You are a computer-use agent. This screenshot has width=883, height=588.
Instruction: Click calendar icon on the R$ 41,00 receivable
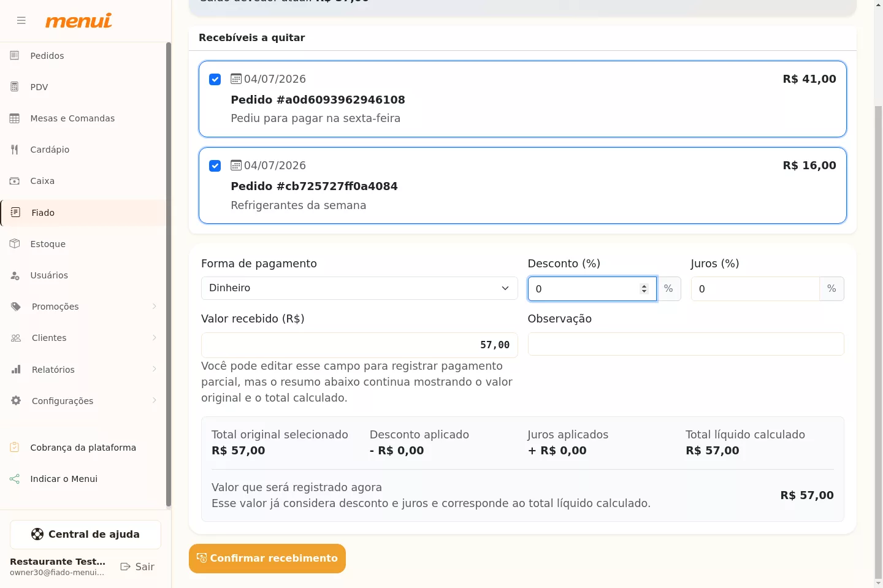[x=236, y=78]
